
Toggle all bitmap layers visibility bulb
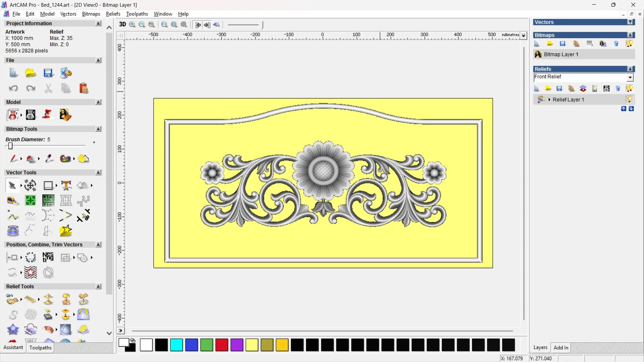point(629,44)
